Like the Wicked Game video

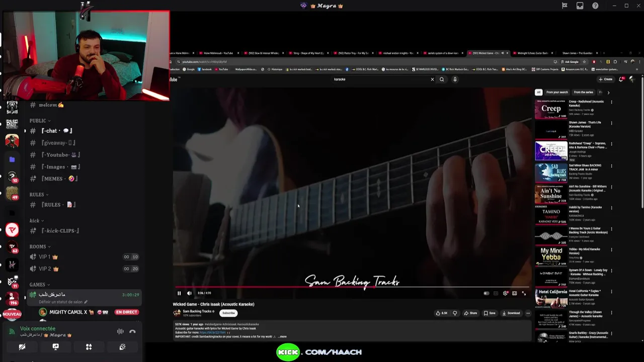442,313
